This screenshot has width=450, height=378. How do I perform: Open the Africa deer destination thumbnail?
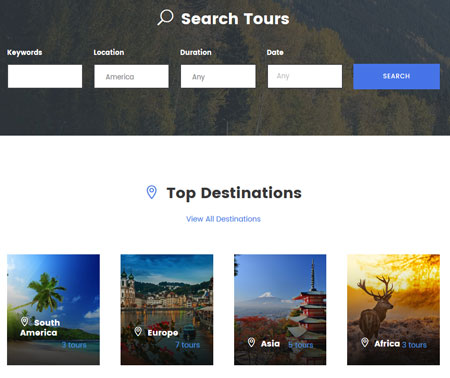tap(393, 309)
